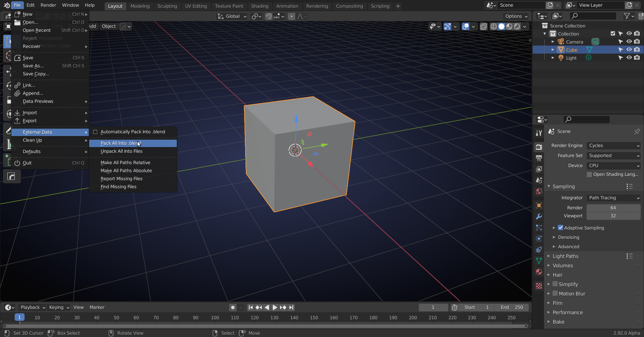Toggle proportional editing icon
Viewport: 644px width, 337px height.
[x=291, y=16]
